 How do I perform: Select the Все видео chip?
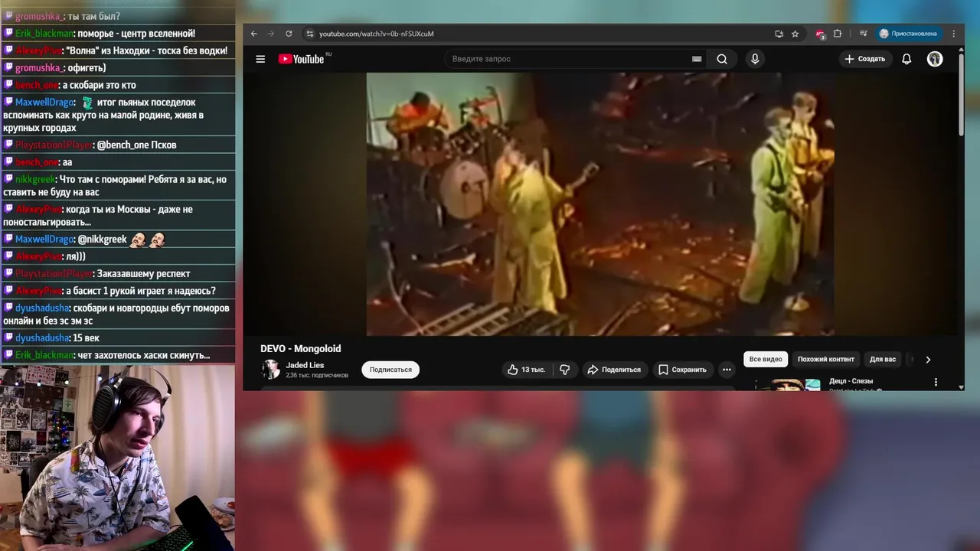[766, 359]
